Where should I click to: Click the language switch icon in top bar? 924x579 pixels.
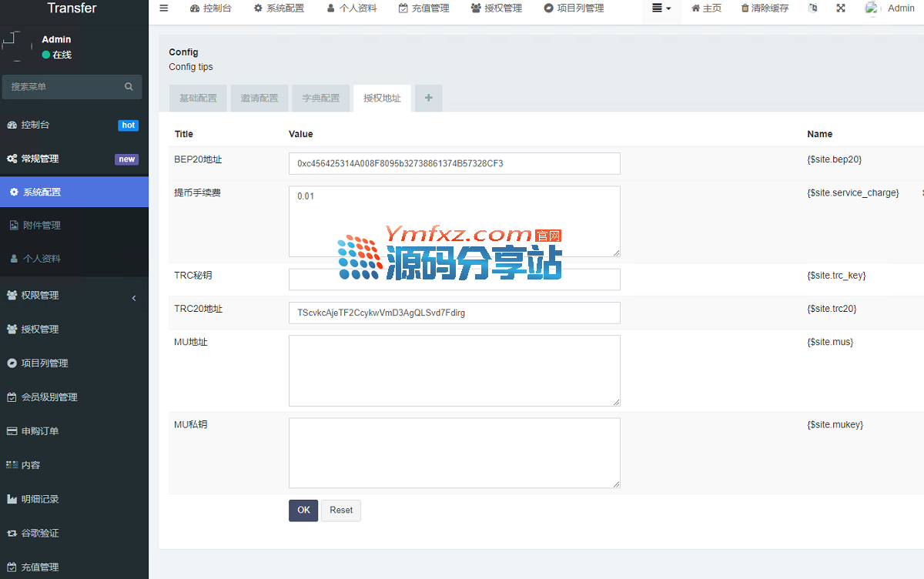[813, 8]
